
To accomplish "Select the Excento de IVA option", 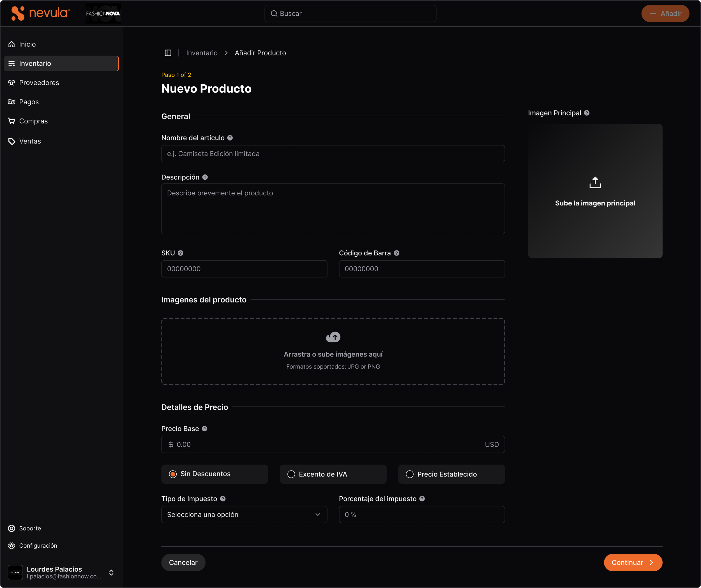I will tap(291, 474).
